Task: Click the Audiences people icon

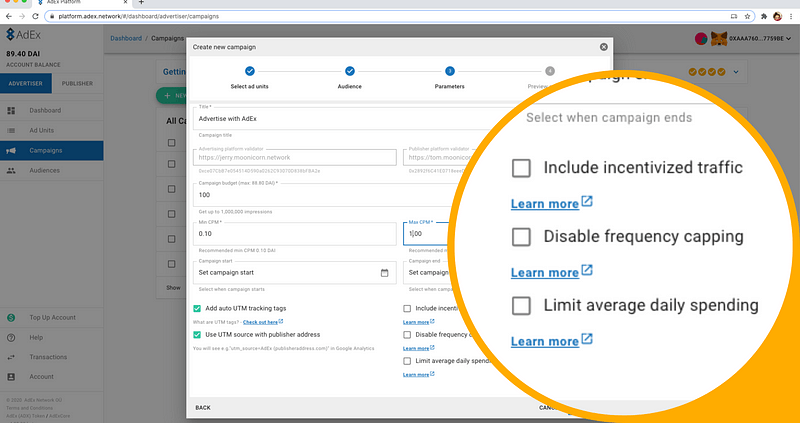Action: coord(11,170)
